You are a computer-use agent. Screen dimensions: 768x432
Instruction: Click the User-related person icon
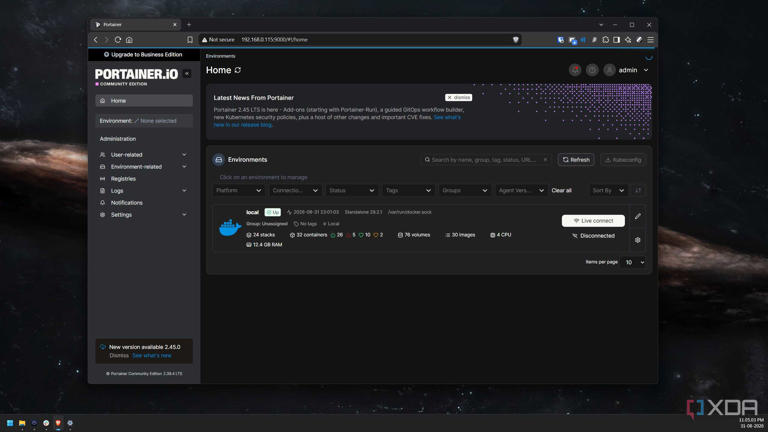(102, 155)
